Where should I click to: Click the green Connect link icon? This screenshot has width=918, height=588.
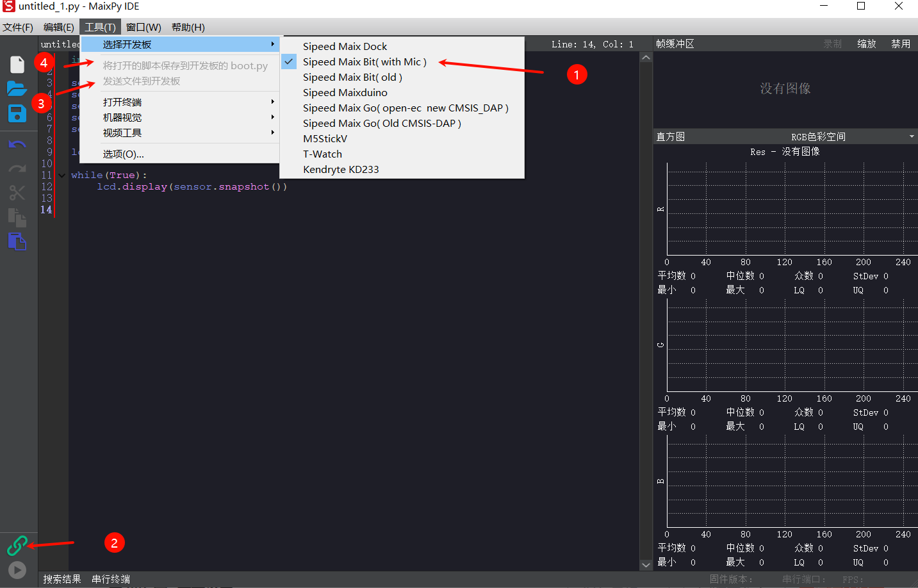point(17,545)
